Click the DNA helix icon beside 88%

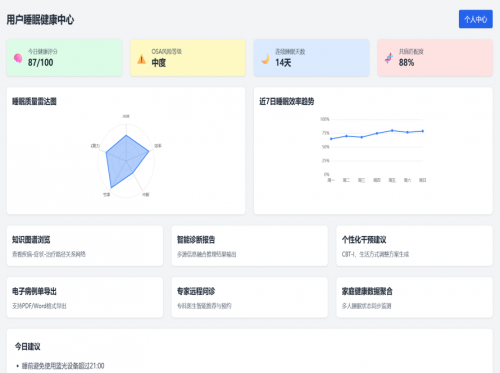tap(389, 58)
